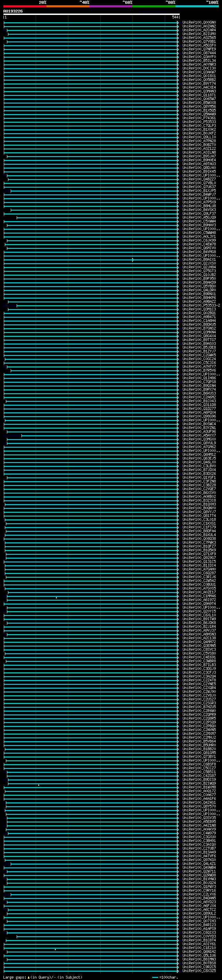
Task: Open hit UniRef100_A2CAR4
Action: click(199, 30)
